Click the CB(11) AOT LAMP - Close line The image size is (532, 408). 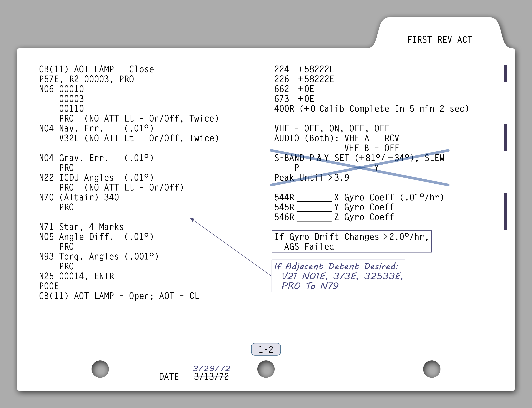point(96,69)
